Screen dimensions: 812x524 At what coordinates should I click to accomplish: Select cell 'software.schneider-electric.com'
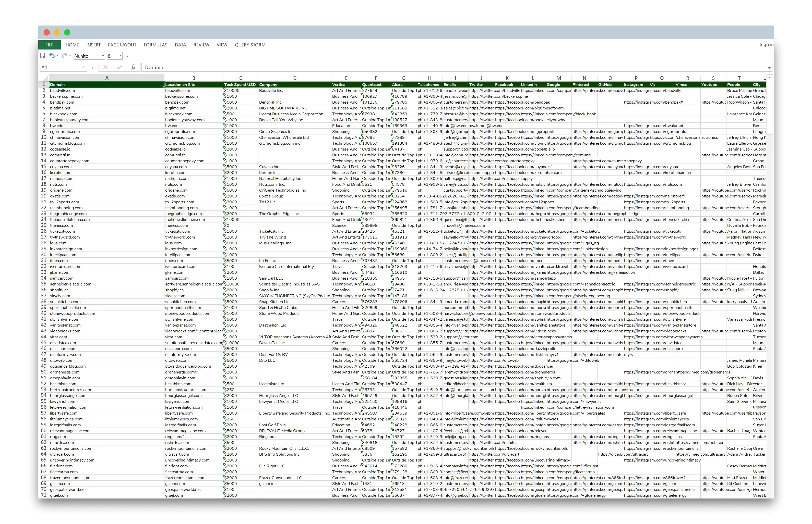(x=194, y=284)
